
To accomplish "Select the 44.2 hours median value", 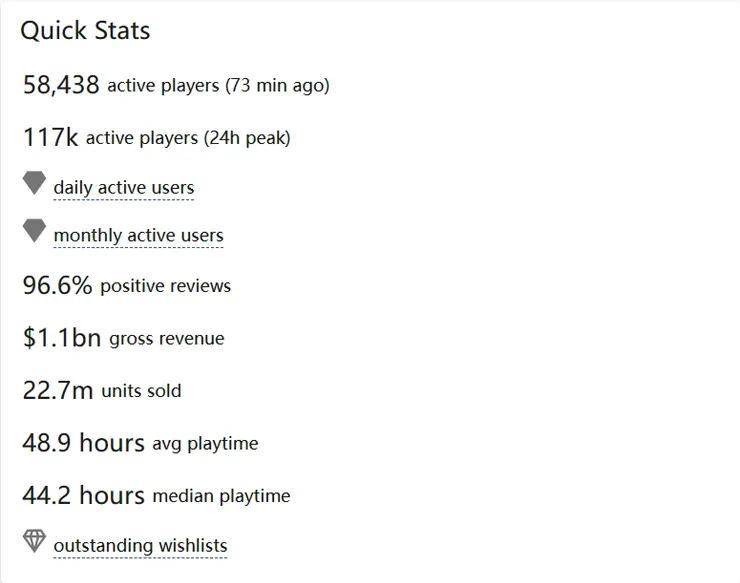I will (83, 495).
